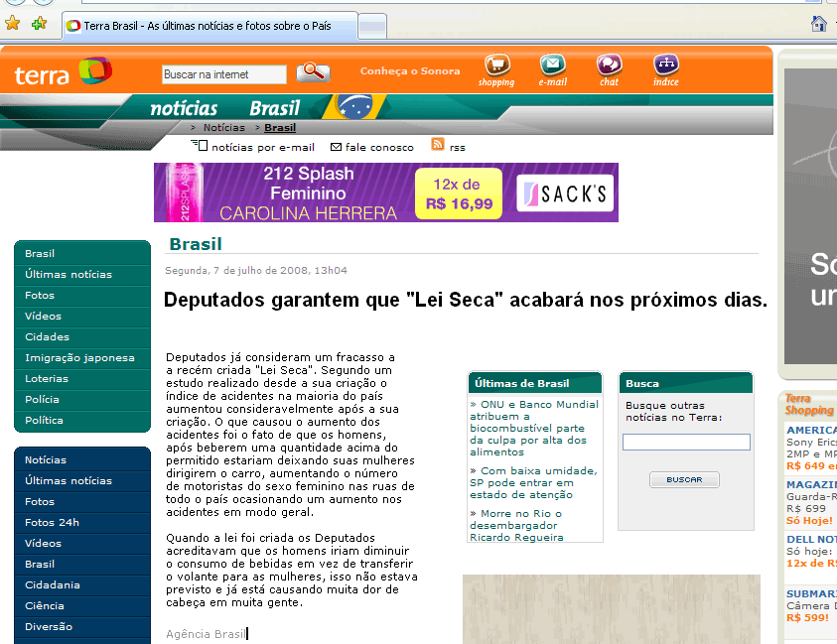Open Ciência menu item

(x=82, y=605)
